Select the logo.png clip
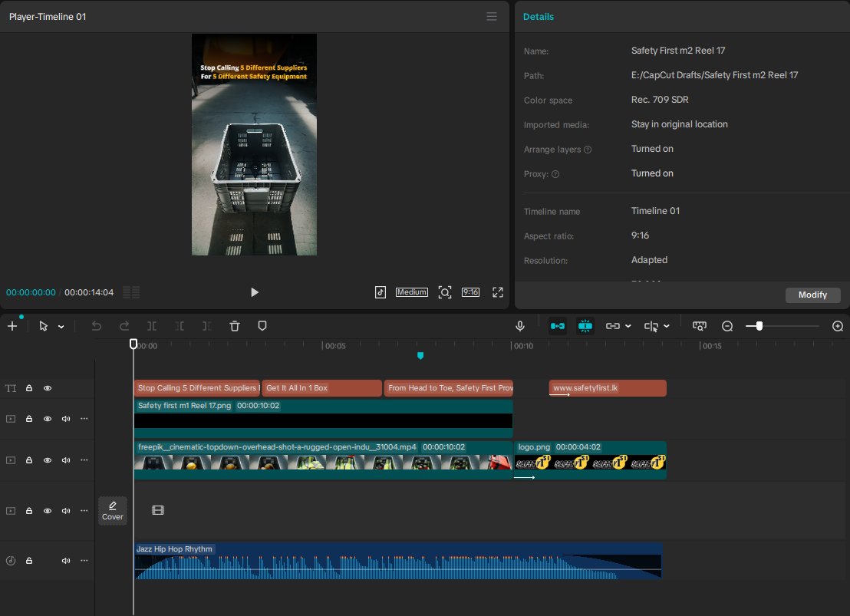The height and width of the screenshot is (616, 850). click(591, 460)
